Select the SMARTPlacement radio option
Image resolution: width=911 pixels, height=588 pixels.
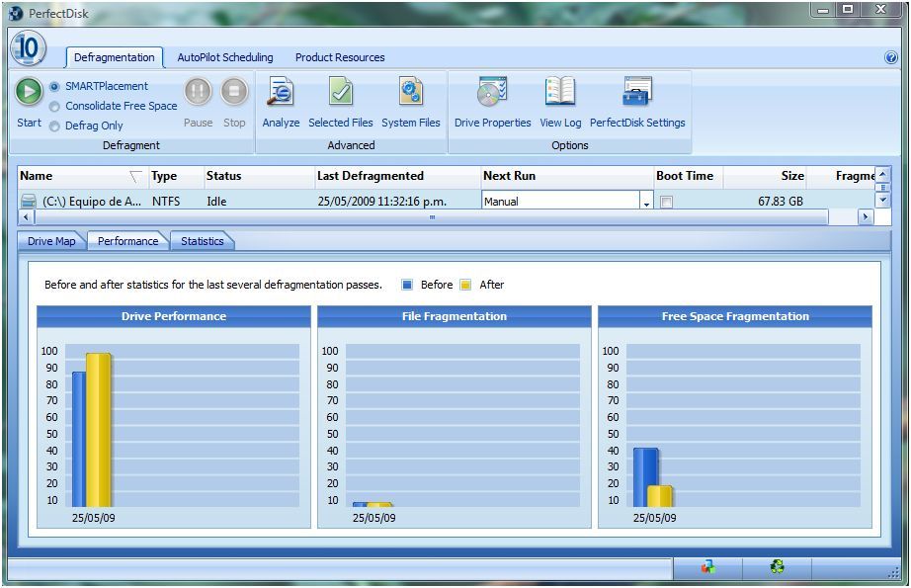point(54,87)
